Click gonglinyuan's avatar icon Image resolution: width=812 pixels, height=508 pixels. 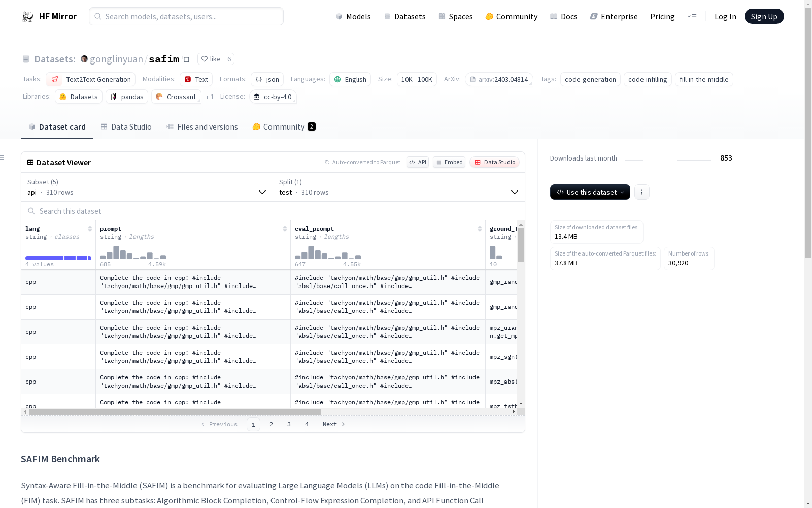[x=84, y=59]
